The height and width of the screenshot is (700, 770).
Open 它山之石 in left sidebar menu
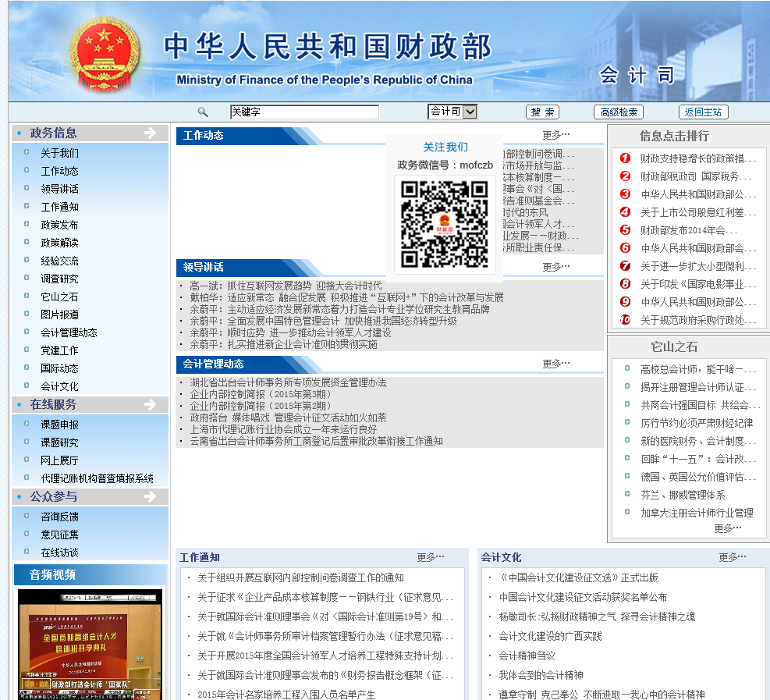pos(59,297)
